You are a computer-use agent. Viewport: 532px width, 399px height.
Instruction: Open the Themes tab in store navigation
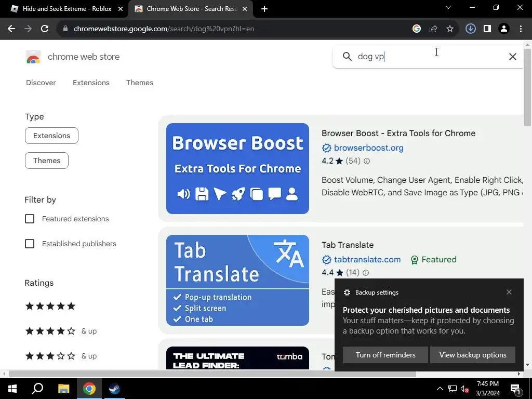point(140,83)
